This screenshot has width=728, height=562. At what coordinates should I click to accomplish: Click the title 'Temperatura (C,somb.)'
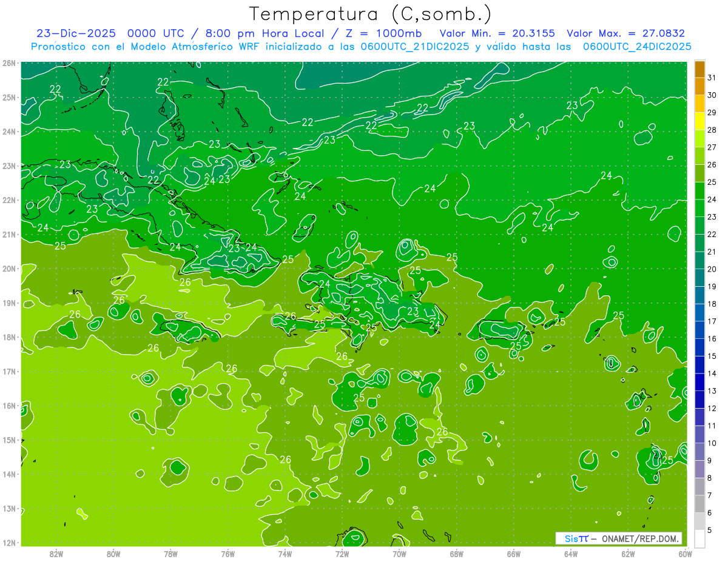[x=371, y=15]
